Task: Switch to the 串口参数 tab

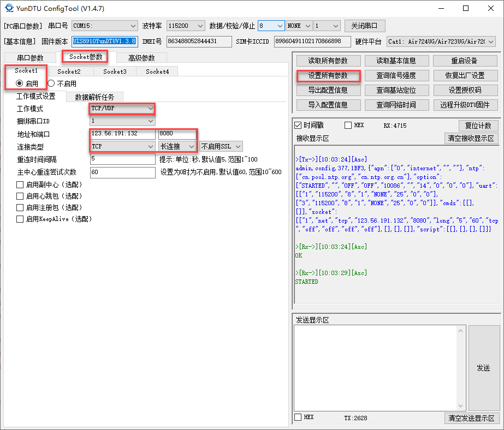Action: coord(30,58)
